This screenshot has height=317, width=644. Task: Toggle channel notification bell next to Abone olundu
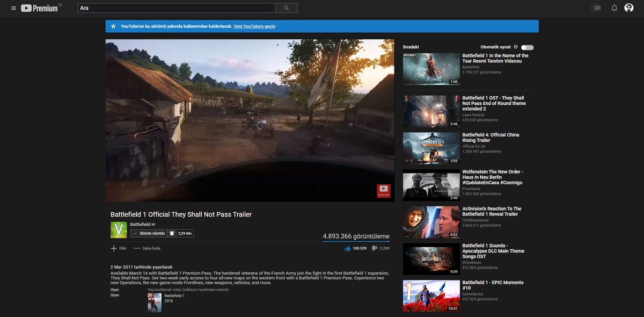(172, 233)
